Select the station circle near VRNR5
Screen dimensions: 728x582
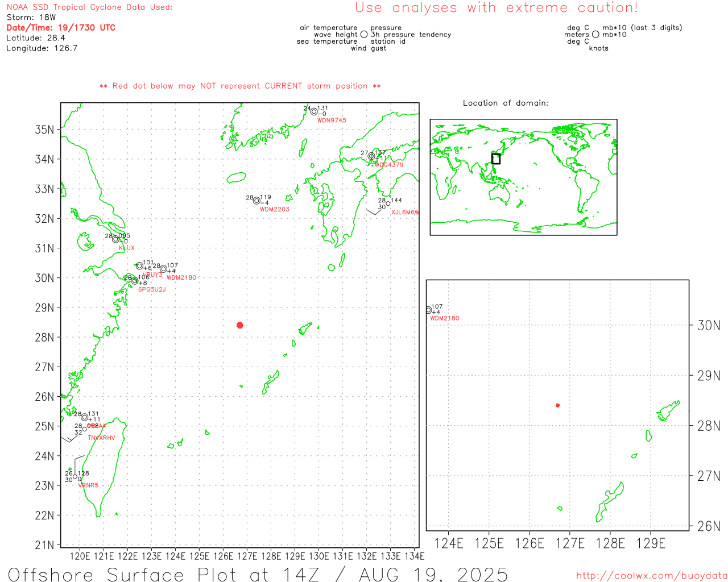point(75,476)
